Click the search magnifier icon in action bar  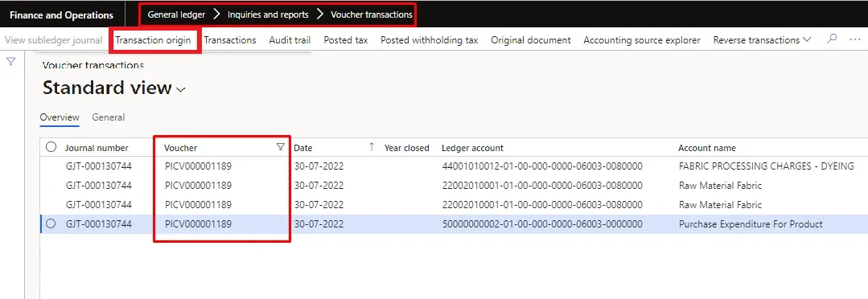[x=832, y=39]
